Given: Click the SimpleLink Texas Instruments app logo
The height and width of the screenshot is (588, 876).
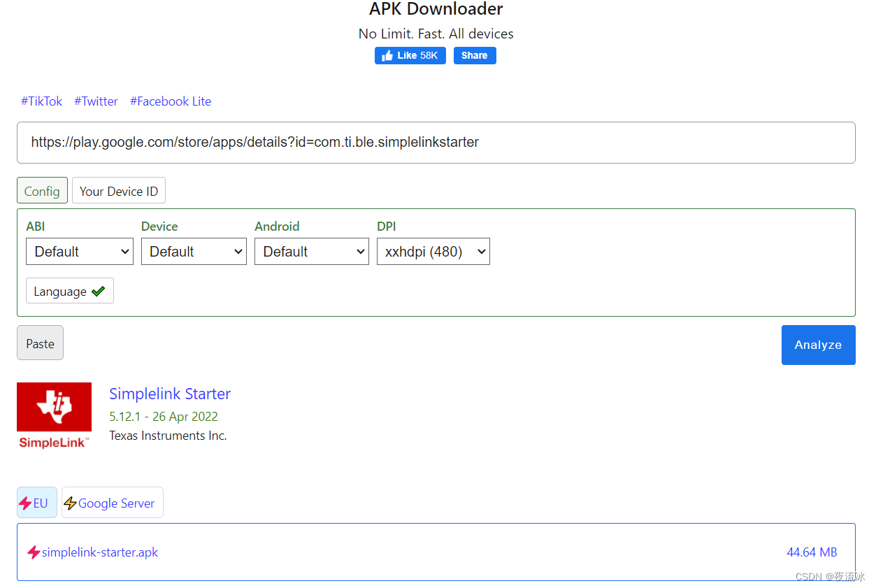Looking at the screenshot, I should (x=54, y=416).
